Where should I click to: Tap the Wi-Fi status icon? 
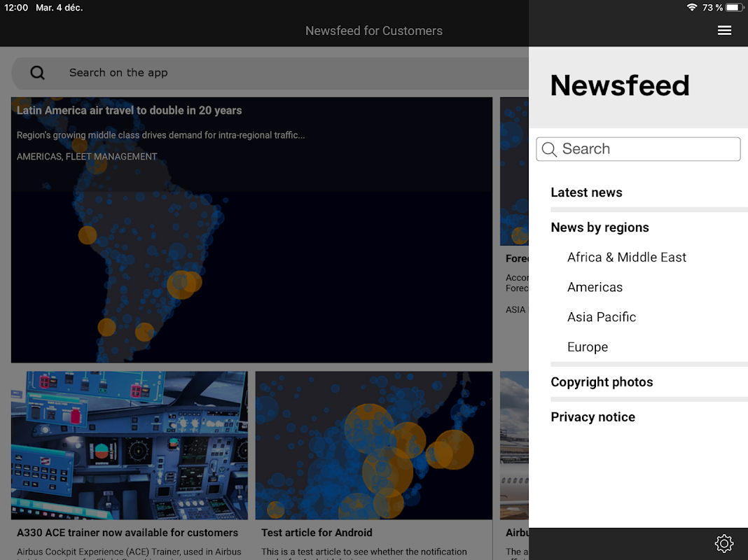pyautogui.click(x=692, y=8)
